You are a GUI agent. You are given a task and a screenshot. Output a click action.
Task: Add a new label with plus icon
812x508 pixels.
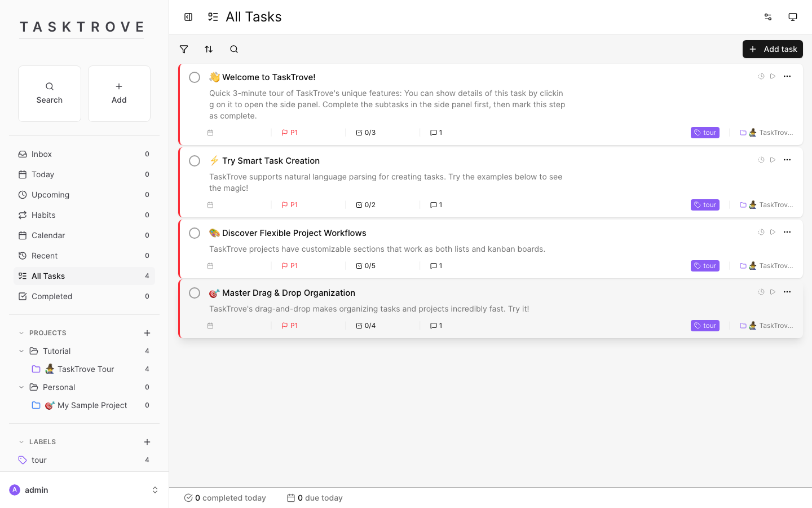tap(147, 442)
